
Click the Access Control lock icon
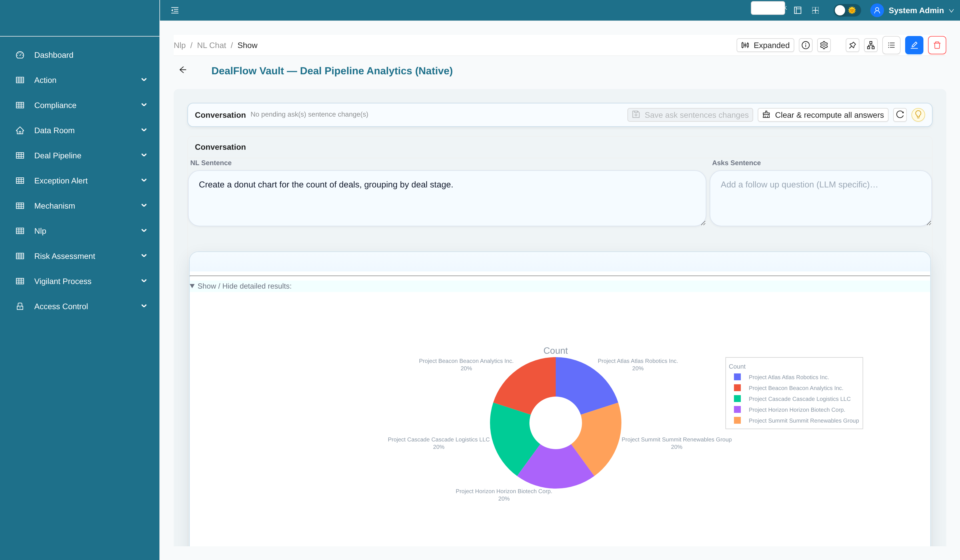(x=20, y=306)
